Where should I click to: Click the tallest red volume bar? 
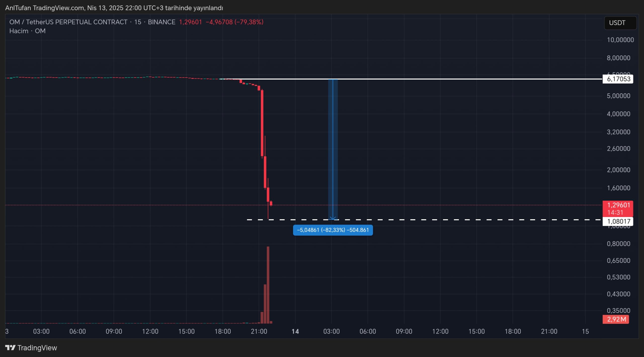[x=268, y=284]
